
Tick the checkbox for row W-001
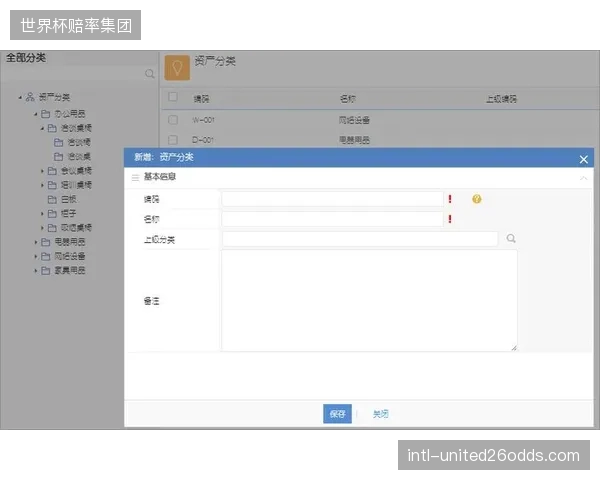coord(173,120)
